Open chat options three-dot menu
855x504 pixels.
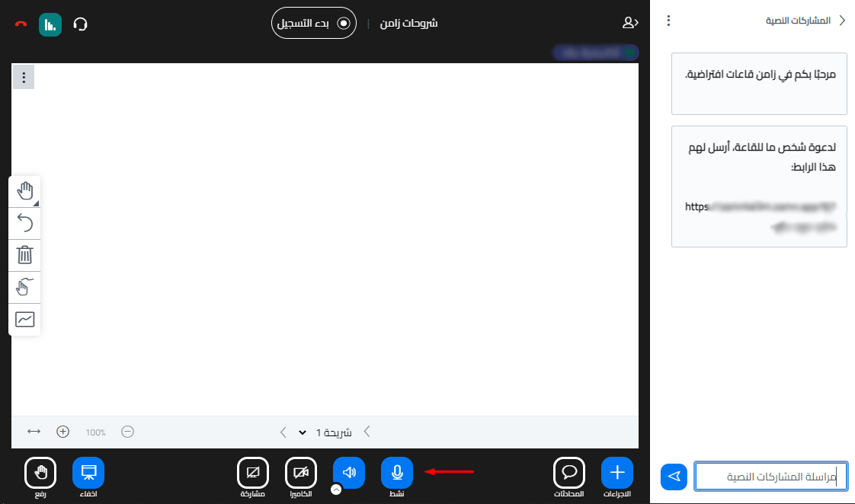pyautogui.click(x=668, y=21)
